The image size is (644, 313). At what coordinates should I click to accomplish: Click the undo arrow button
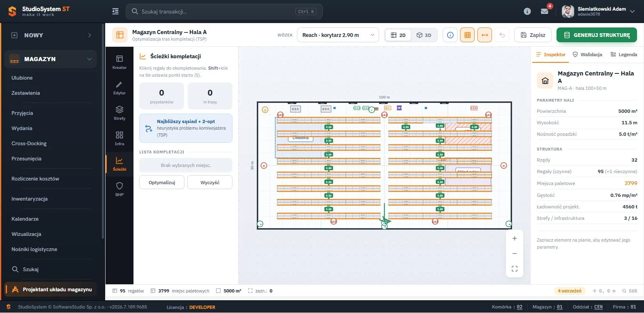click(x=502, y=35)
